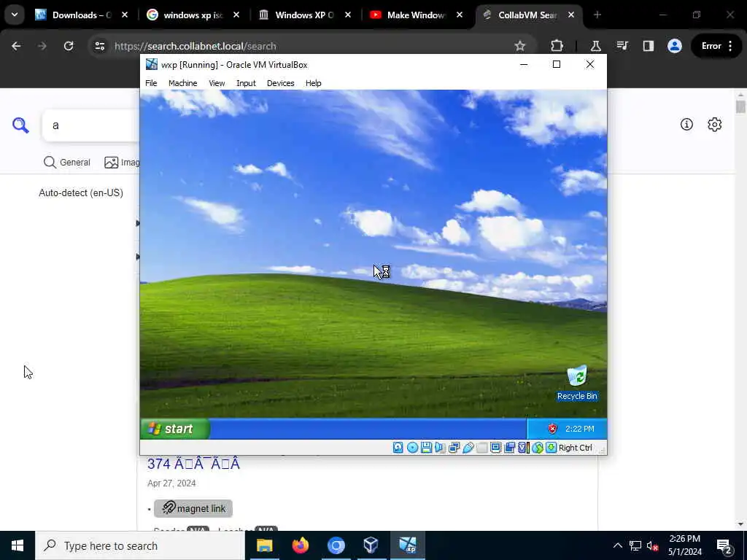The image size is (747, 560).
Task: Go back in browser history
Action: (16, 46)
